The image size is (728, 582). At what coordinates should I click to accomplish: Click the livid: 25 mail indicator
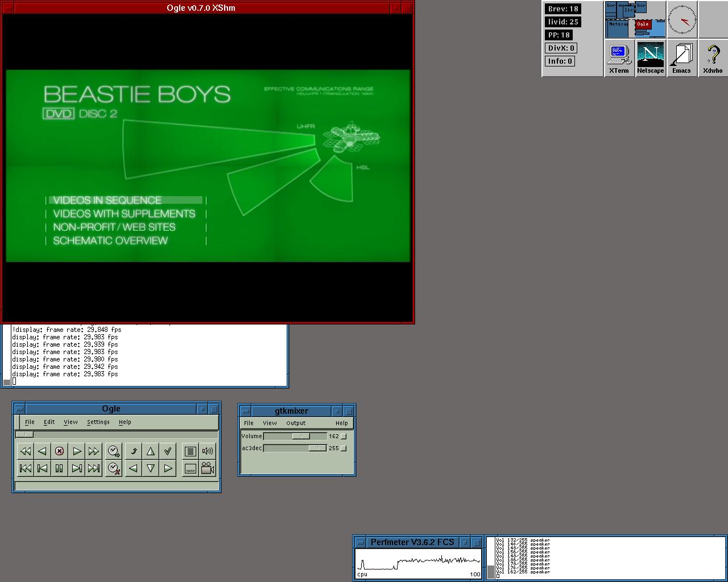563,22
